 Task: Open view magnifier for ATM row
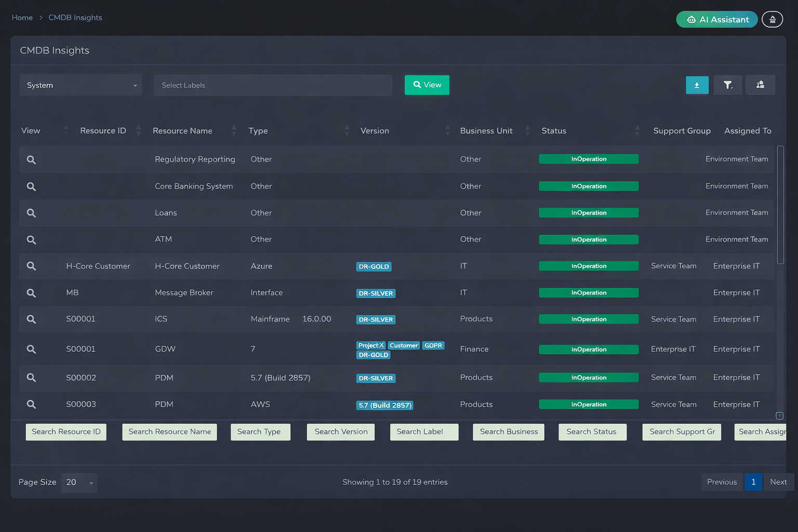pos(31,240)
